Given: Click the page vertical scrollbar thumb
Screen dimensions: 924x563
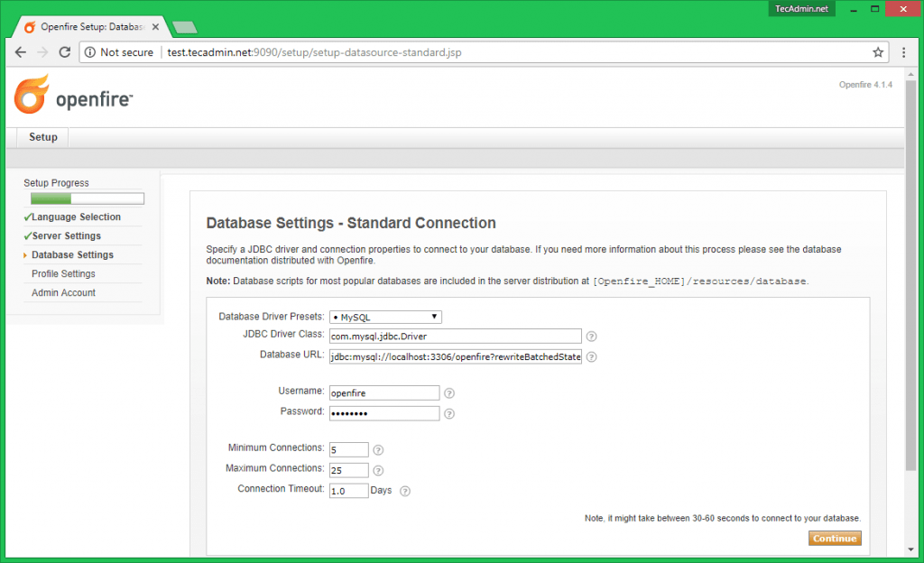Looking at the screenshot, I should 910,275.
